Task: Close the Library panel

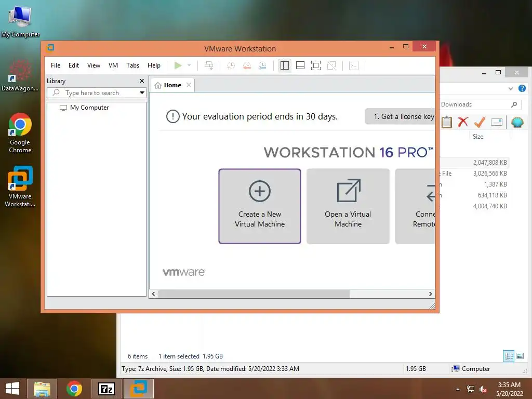Action: 142,81
